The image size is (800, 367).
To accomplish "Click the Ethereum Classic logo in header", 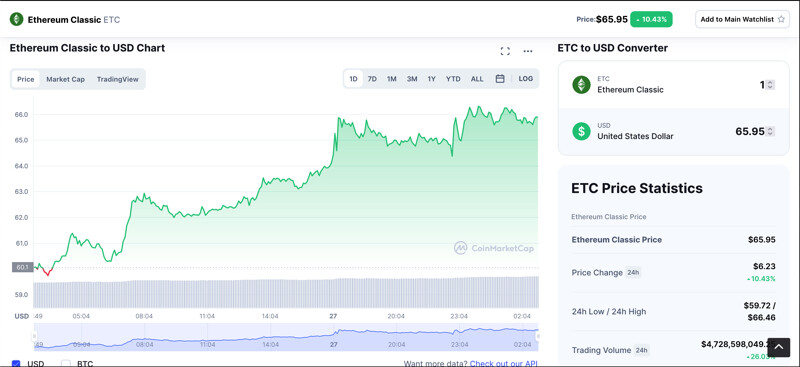I will click(17, 19).
